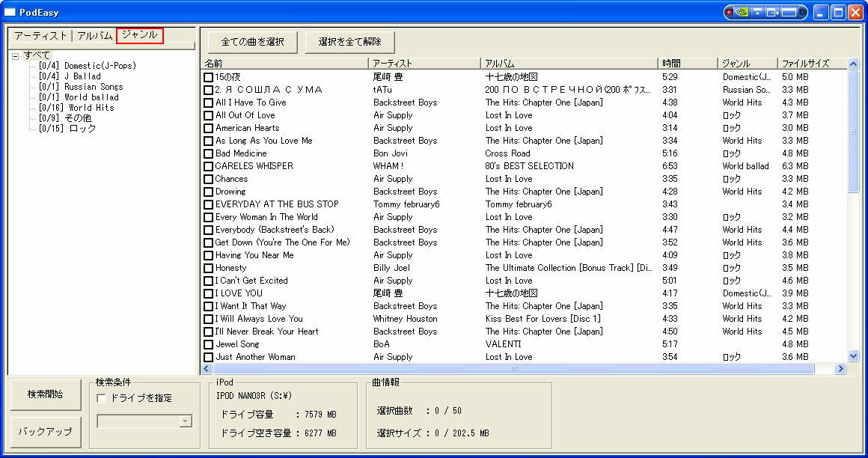
Task: Select the [0/16] World Hits tree node
Action: pyautogui.click(x=76, y=108)
